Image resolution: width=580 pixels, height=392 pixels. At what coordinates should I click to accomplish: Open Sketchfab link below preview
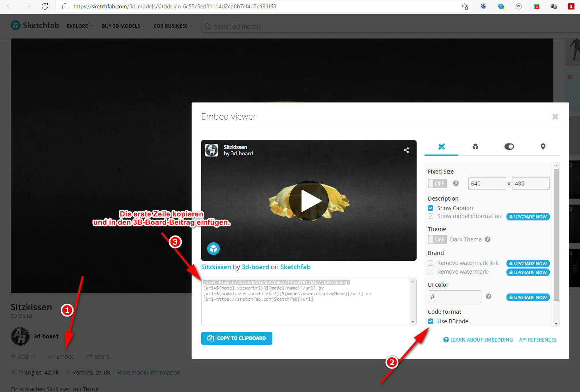(295, 267)
